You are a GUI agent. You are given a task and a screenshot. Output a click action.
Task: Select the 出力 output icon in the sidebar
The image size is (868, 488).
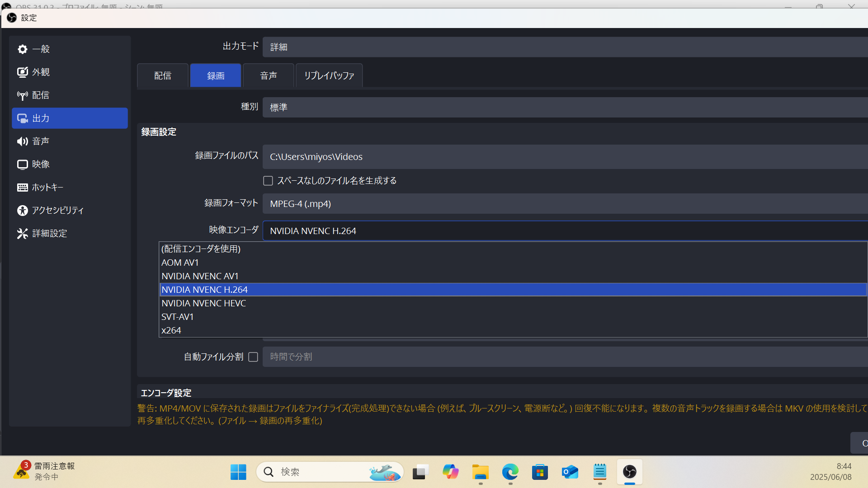click(x=23, y=118)
